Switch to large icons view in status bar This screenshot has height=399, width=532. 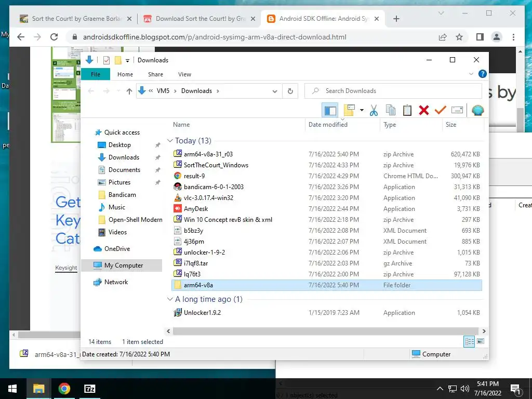point(481,341)
